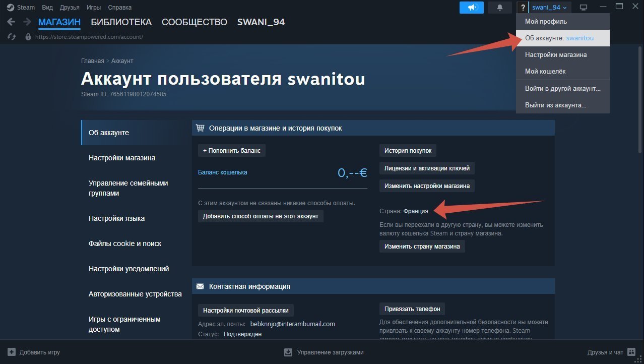Switch to the МАГАЗИН tab
The width and height of the screenshot is (644, 364).
click(59, 22)
